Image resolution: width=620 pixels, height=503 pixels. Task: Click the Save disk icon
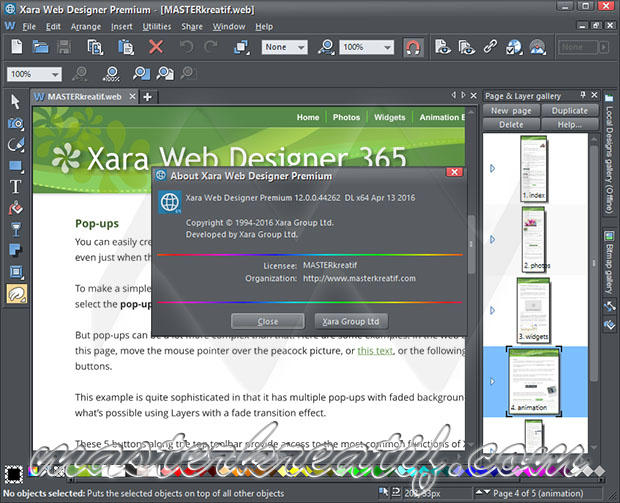(x=64, y=47)
